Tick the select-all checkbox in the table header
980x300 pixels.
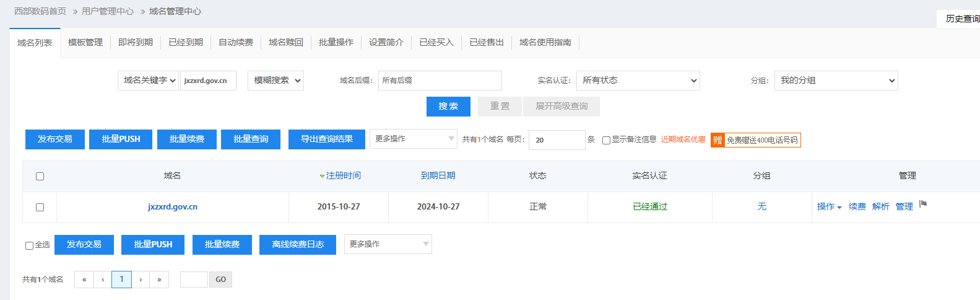click(40, 177)
